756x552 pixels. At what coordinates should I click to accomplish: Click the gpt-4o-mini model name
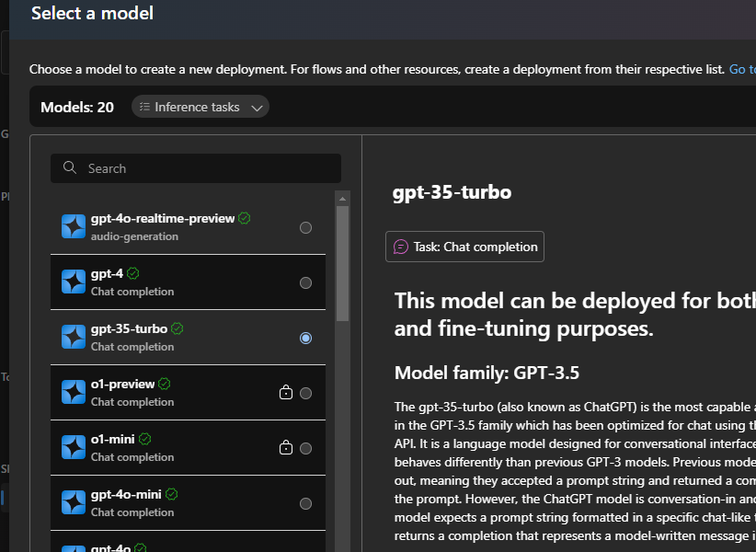(126, 495)
